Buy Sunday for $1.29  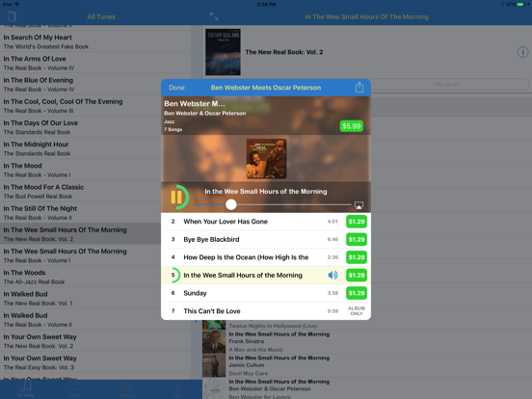357,293
